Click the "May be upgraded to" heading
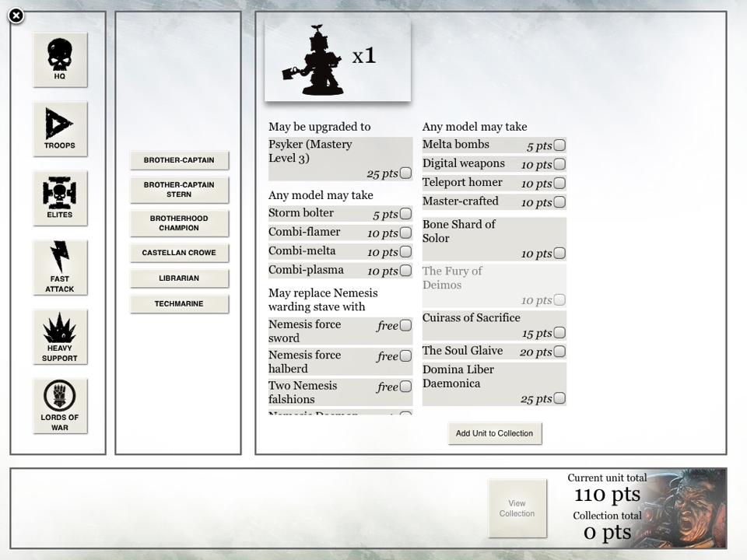 tap(320, 127)
